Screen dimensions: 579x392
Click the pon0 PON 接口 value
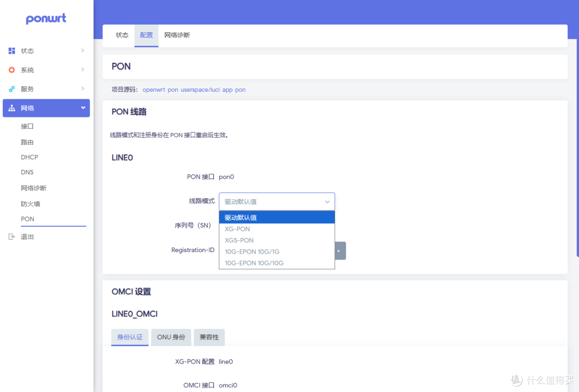[x=226, y=177]
